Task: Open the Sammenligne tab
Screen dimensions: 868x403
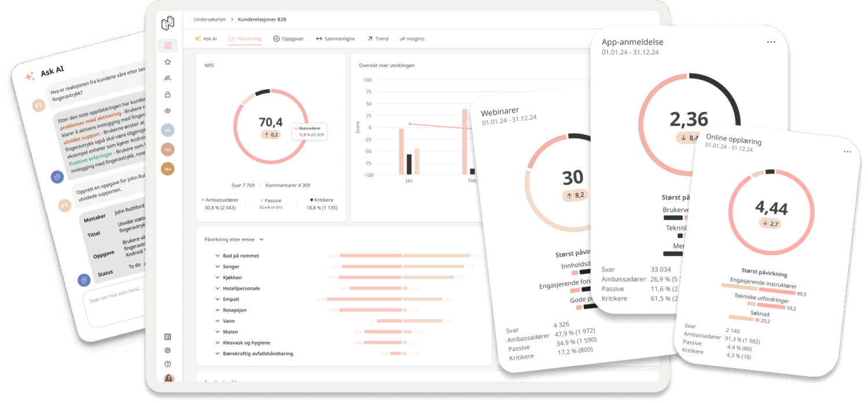Action: click(x=337, y=39)
